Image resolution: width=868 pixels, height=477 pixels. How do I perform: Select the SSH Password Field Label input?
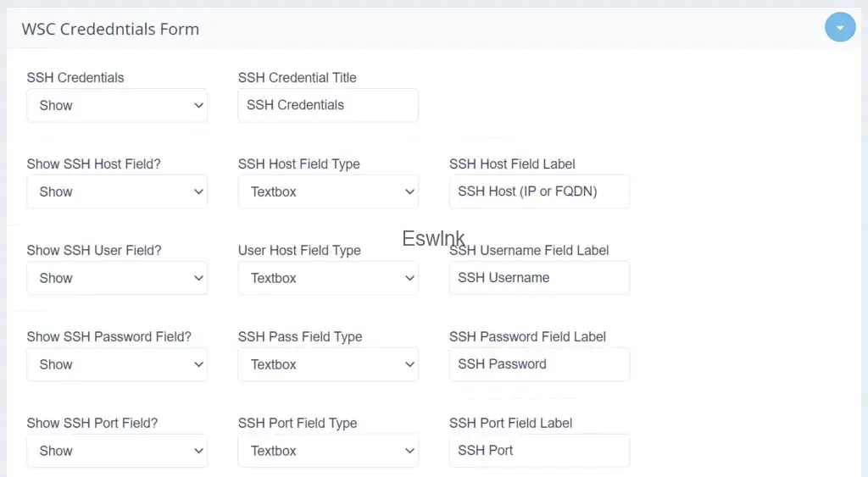(539, 364)
